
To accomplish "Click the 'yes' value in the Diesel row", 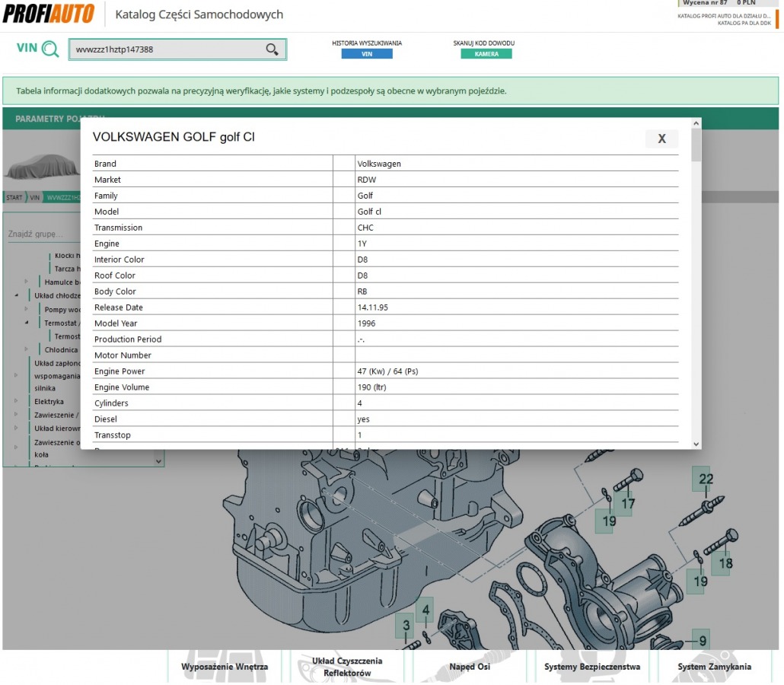I will click(x=364, y=419).
